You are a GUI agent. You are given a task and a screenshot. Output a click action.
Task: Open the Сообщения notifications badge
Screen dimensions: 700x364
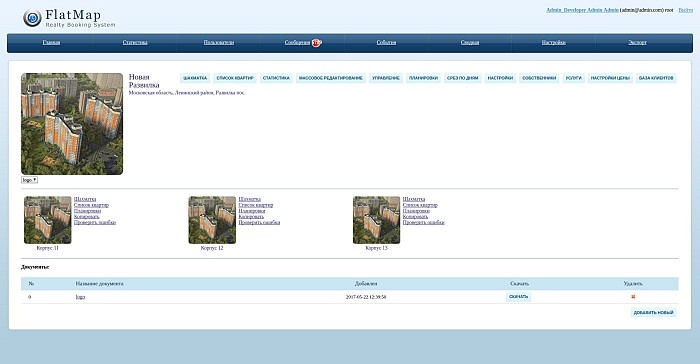coord(317,42)
